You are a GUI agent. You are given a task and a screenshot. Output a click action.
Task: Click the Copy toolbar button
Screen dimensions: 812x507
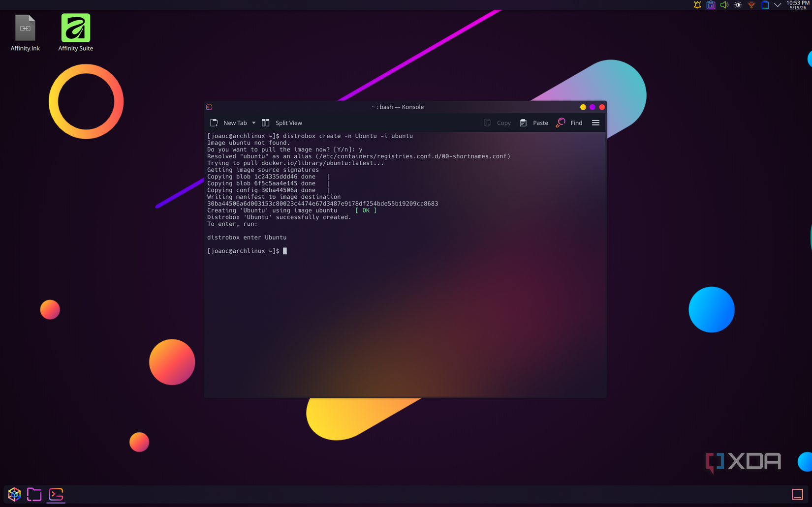pyautogui.click(x=497, y=123)
